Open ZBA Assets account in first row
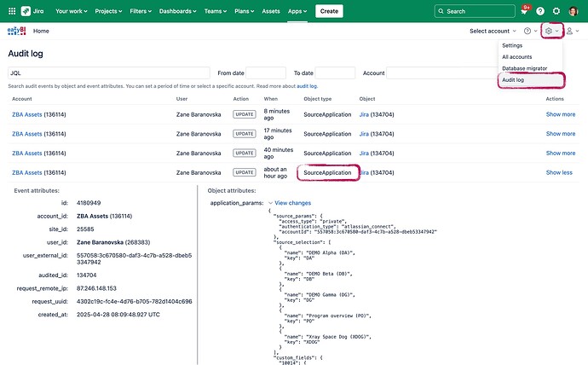The height and width of the screenshot is (365, 588). click(27, 114)
